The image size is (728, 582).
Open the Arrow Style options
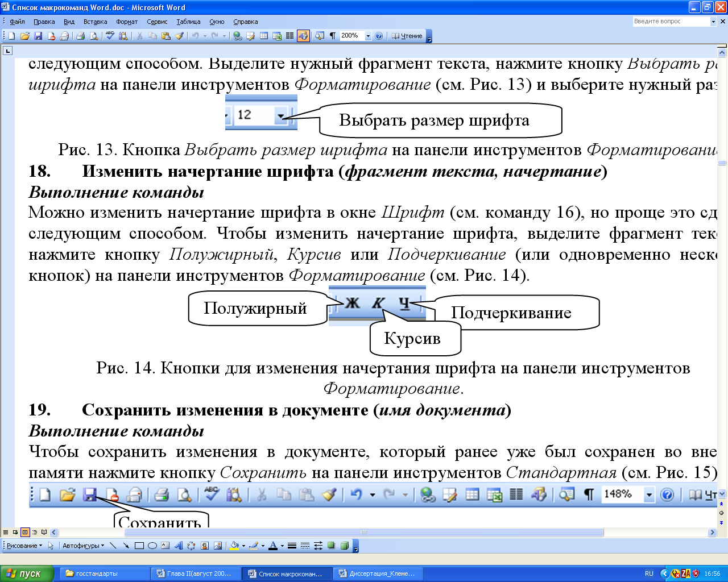point(318,546)
